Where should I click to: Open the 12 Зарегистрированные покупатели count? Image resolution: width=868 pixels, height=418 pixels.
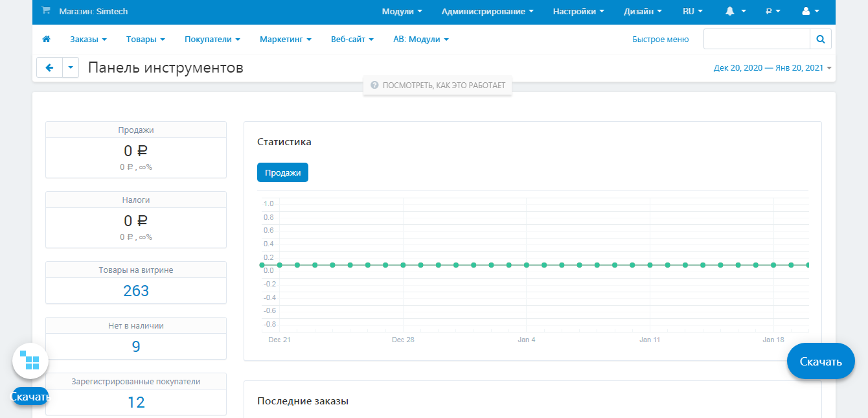pos(136,402)
